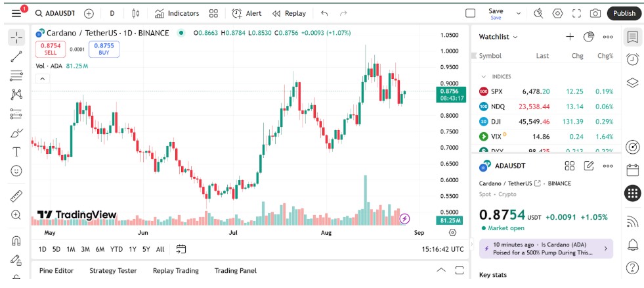
Task: Enter fullscreen mode
Action: point(576,13)
